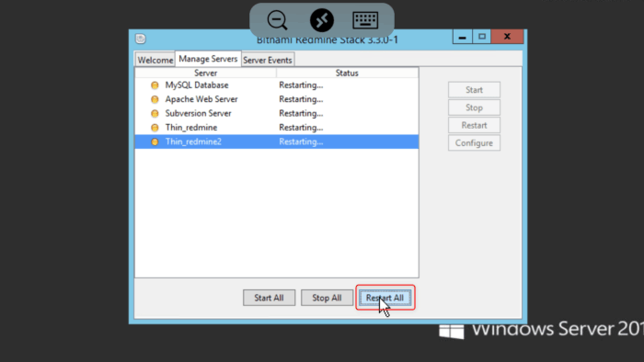Image resolution: width=644 pixels, height=362 pixels.
Task: Switch to the Welcome tab
Action: click(x=155, y=60)
